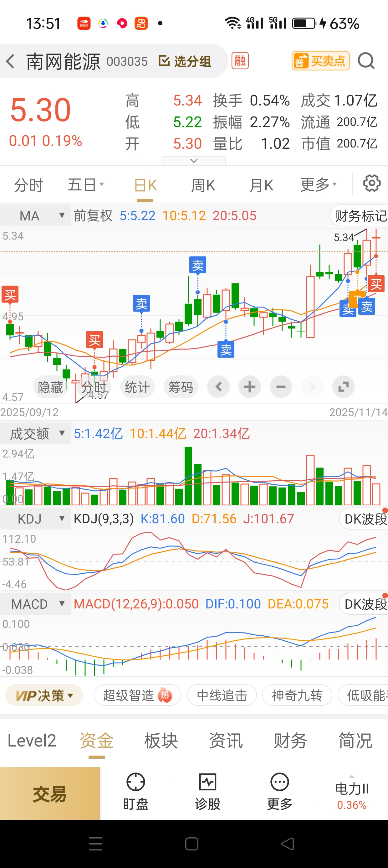
Task: Select the 神奇九转 indicator chip
Action: pos(297,695)
